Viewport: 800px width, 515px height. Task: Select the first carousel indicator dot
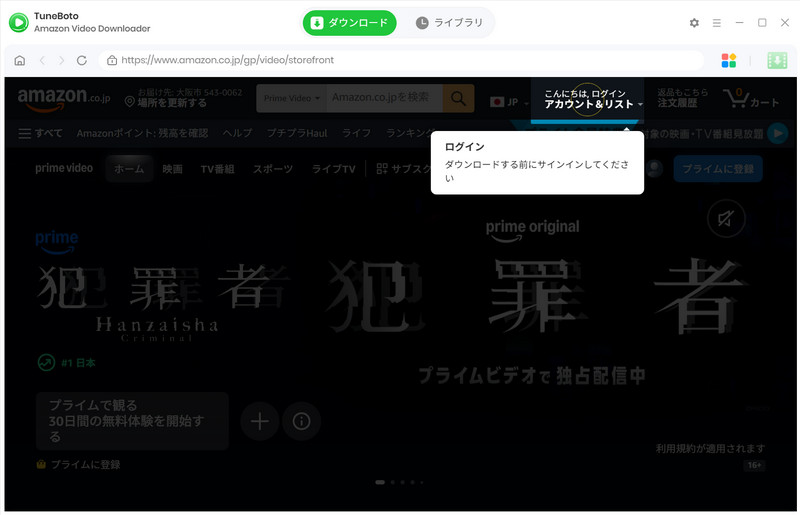pos(380,482)
